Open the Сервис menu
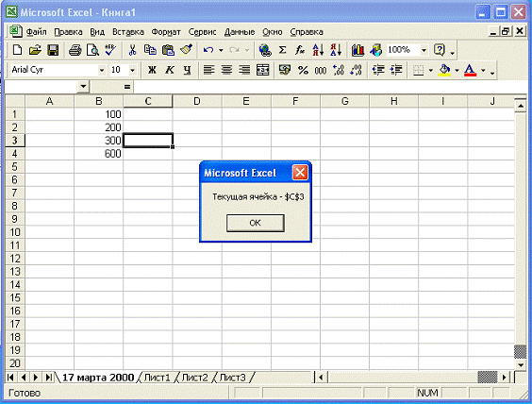532x404 pixels. 202,32
